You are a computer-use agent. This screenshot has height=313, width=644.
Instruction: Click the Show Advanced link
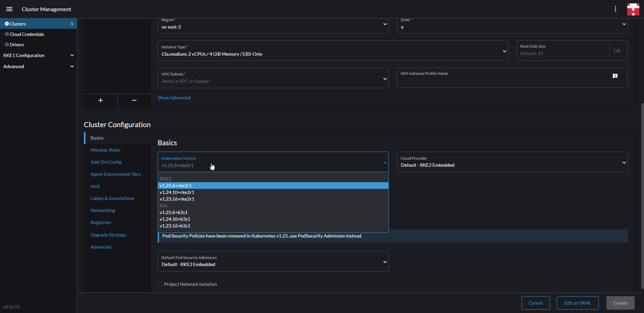174,98
